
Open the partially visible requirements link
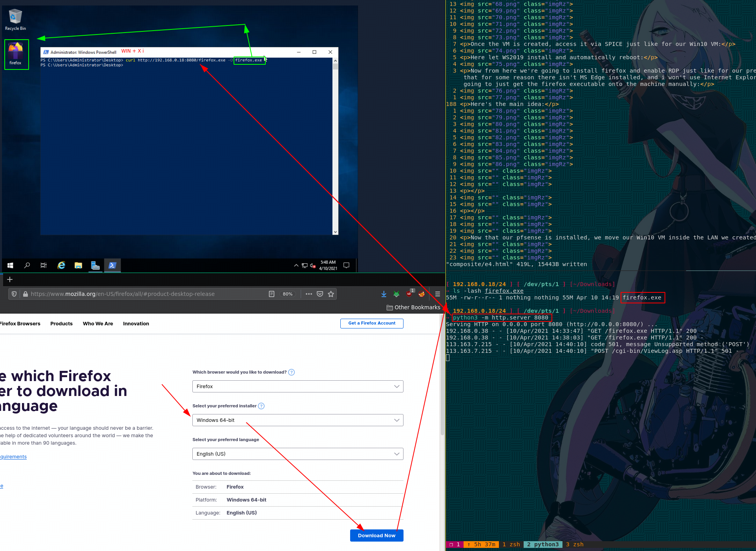pyautogui.click(x=13, y=457)
